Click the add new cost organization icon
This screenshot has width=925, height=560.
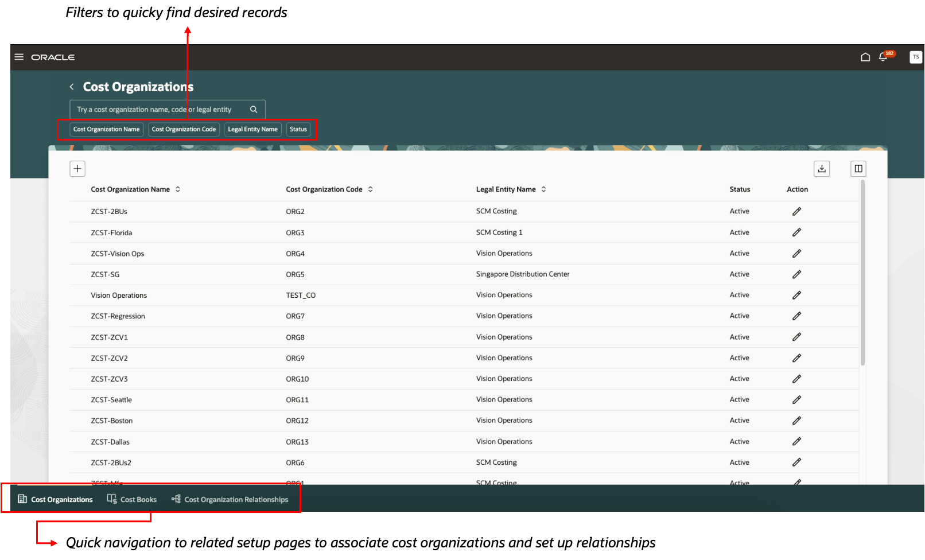click(77, 168)
